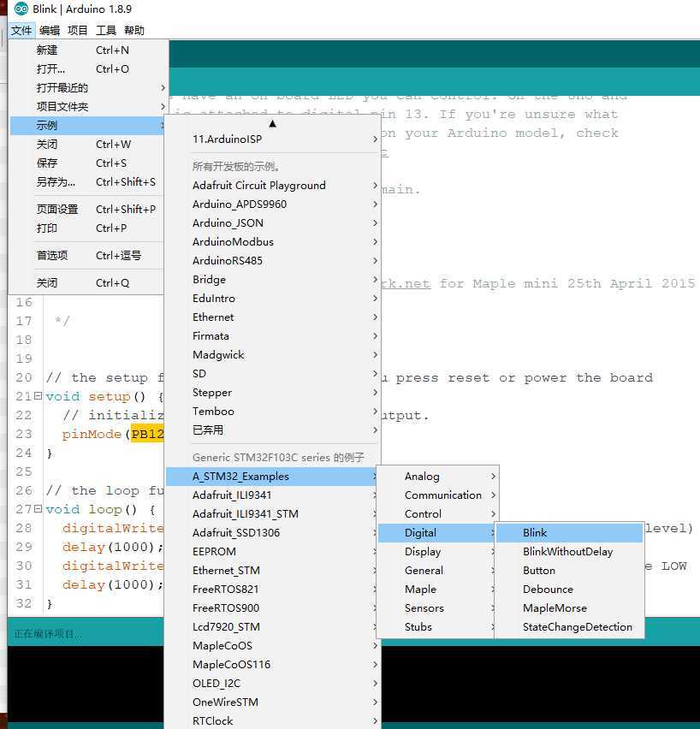The image size is (700, 729).
Task: Expand the Arduino_APDS9960 examples
Action: tap(273, 204)
